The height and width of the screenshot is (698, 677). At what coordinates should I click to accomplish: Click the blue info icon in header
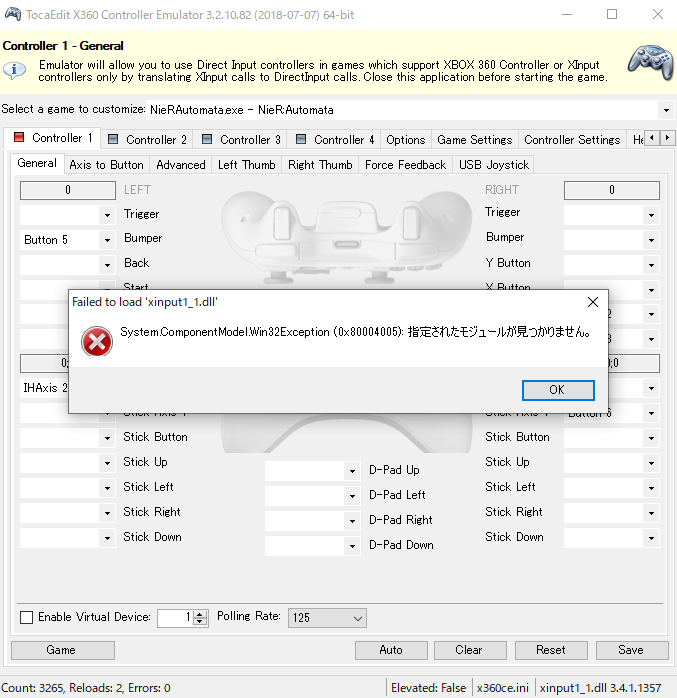tap(15, 69)
